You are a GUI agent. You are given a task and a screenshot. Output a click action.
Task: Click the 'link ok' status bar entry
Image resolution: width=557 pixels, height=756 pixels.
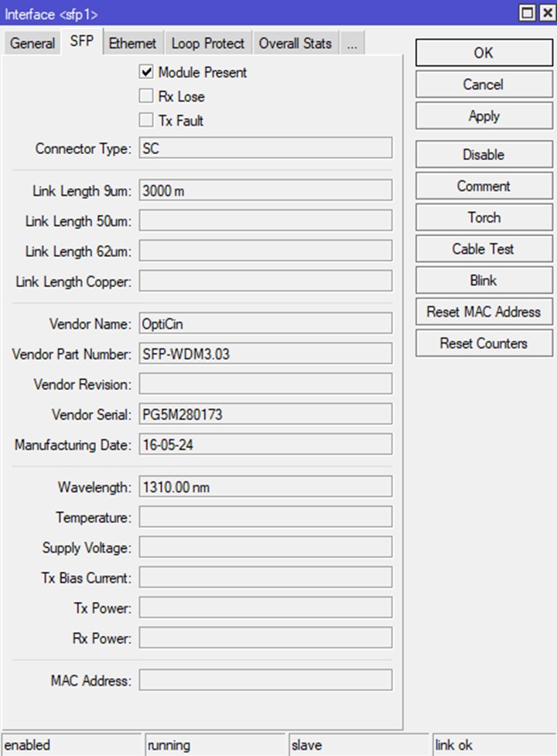[x=494, y=745]
